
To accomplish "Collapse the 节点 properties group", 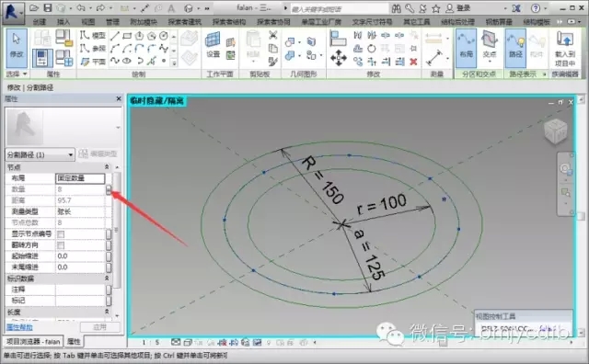I will (107, 166).
